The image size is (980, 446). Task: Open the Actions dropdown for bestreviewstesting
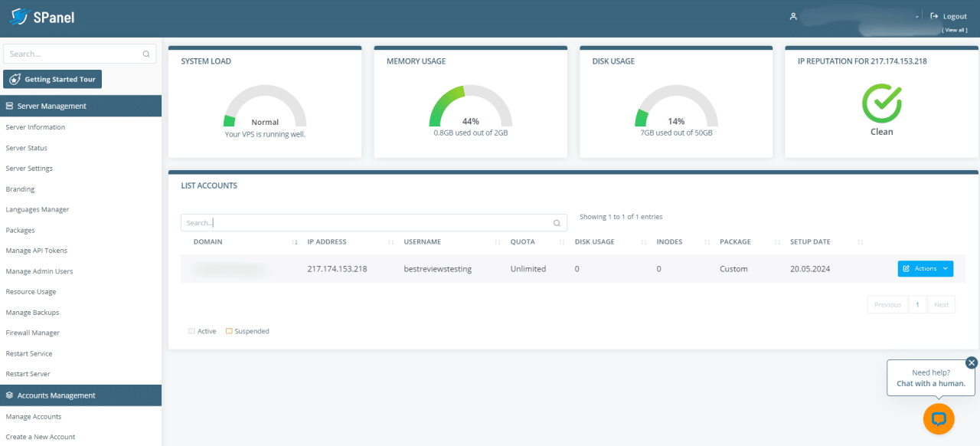(x=925, y=268)
